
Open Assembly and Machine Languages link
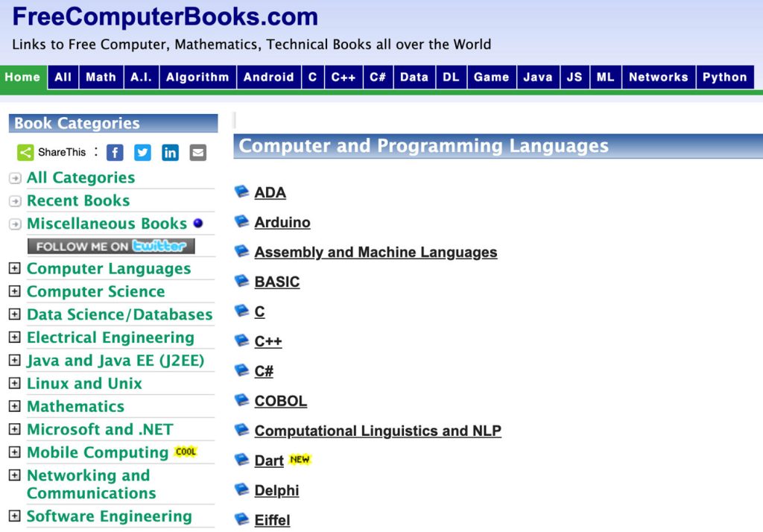pyautogui.click(x=376, y=252)
